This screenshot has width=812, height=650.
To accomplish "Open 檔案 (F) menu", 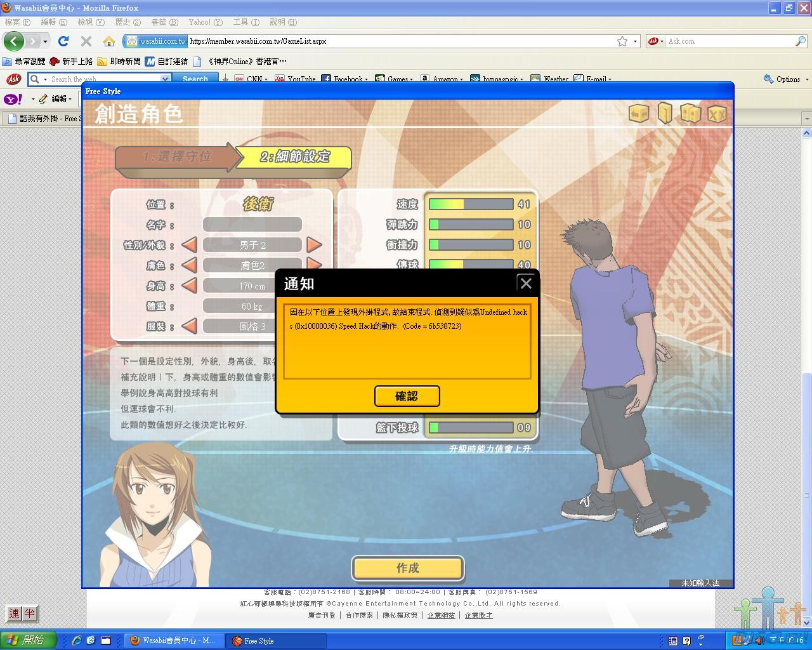I will pyautogui.click(x=17, y=22).
